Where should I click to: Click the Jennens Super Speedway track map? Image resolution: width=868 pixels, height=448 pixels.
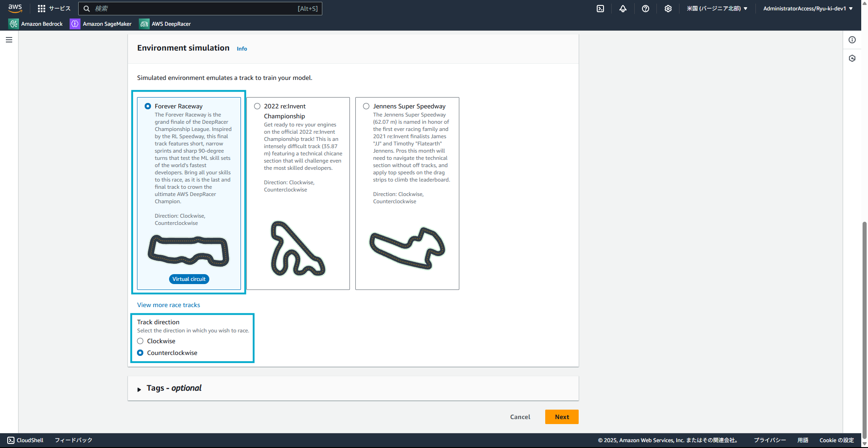pyautogui.click(x=407, y=248)
